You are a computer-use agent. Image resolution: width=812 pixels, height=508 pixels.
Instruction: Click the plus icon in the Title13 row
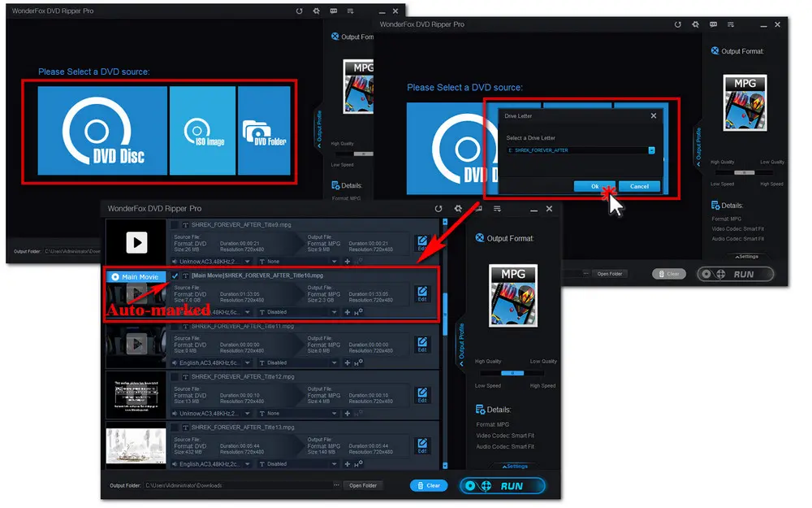pyautogui.click(x=348, y=464)
